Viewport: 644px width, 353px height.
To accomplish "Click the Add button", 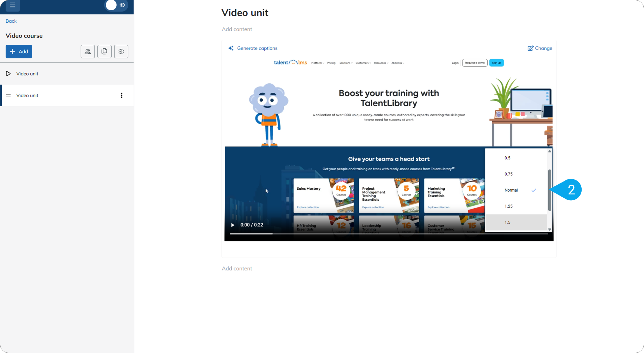I will (x=19, y=51).
